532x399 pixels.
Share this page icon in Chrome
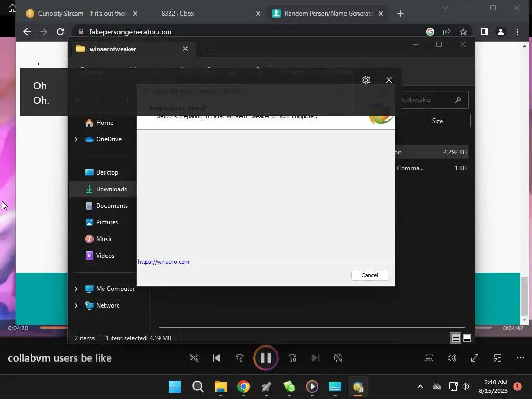[447, 32]
